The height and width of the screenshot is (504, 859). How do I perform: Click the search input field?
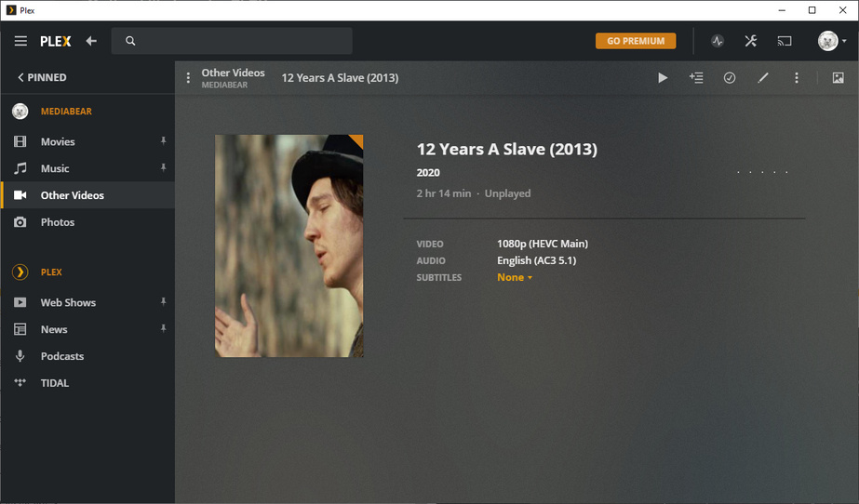pyautogui.click(x=232, y=41)
